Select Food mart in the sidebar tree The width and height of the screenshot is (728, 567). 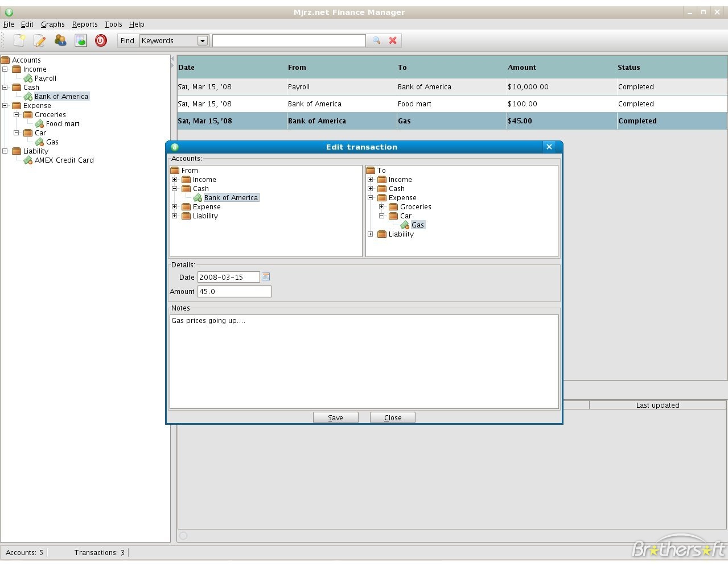point(63,123)
